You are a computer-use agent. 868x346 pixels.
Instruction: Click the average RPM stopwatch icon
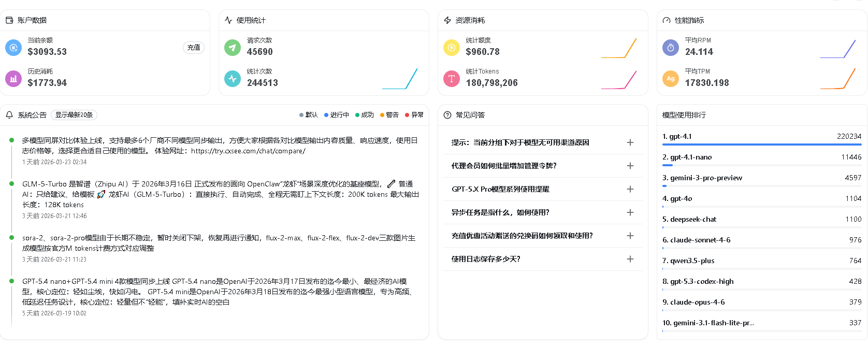[x=671, y=48]
